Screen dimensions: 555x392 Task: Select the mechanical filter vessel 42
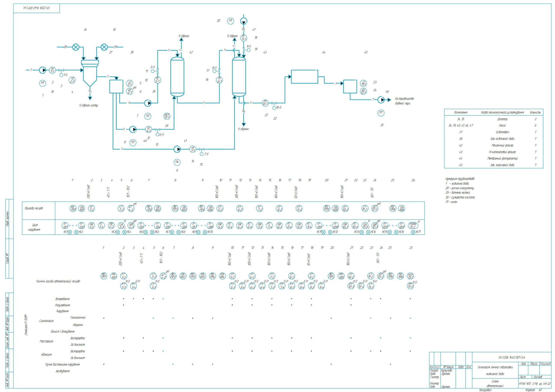[x=177, y=76]
